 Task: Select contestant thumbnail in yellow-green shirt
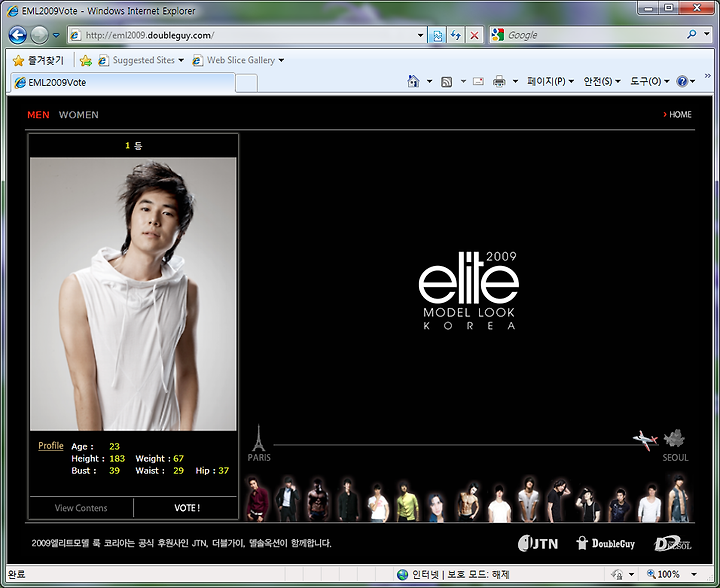point(407,501)
